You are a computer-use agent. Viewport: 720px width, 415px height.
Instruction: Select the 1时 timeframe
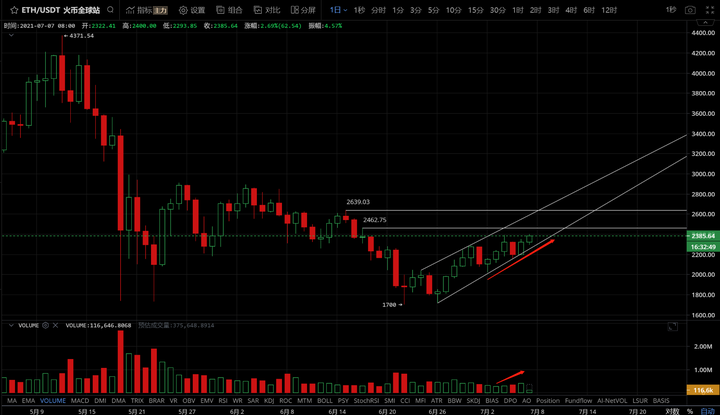click(x=518, y=10)
